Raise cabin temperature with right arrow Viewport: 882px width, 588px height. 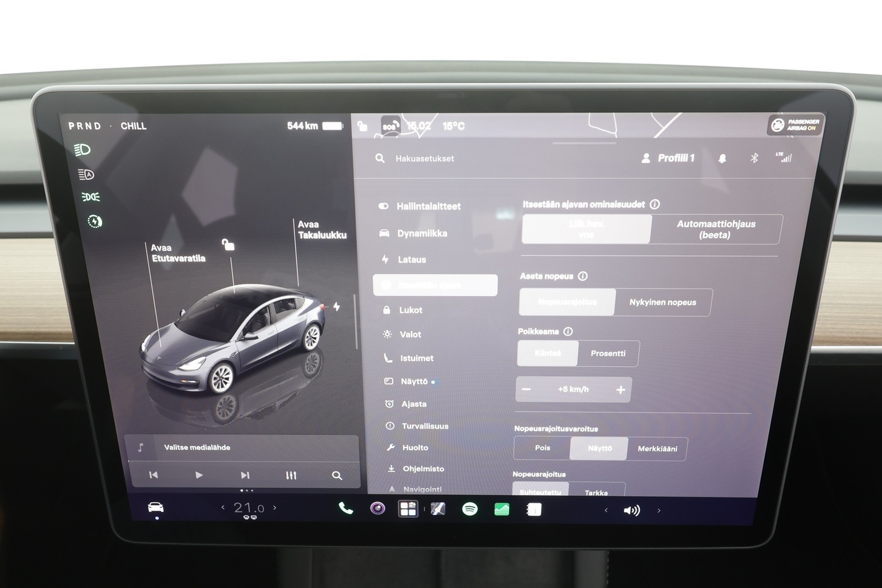275,507
